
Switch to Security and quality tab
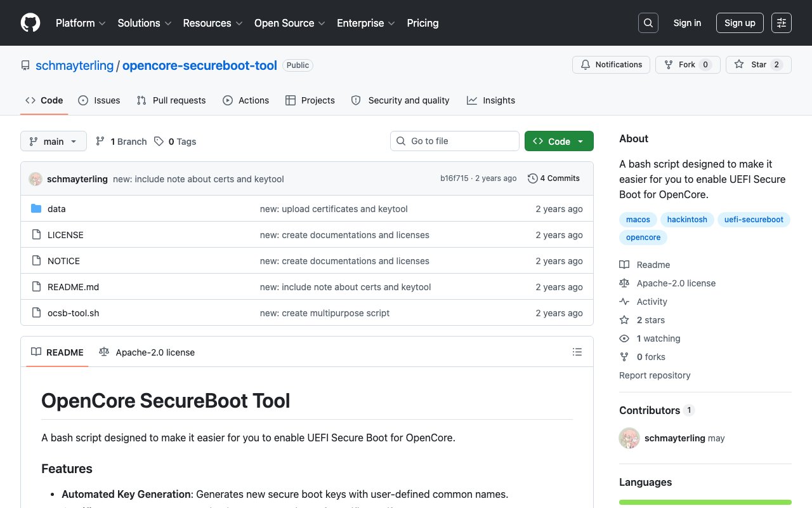(400, 100)
